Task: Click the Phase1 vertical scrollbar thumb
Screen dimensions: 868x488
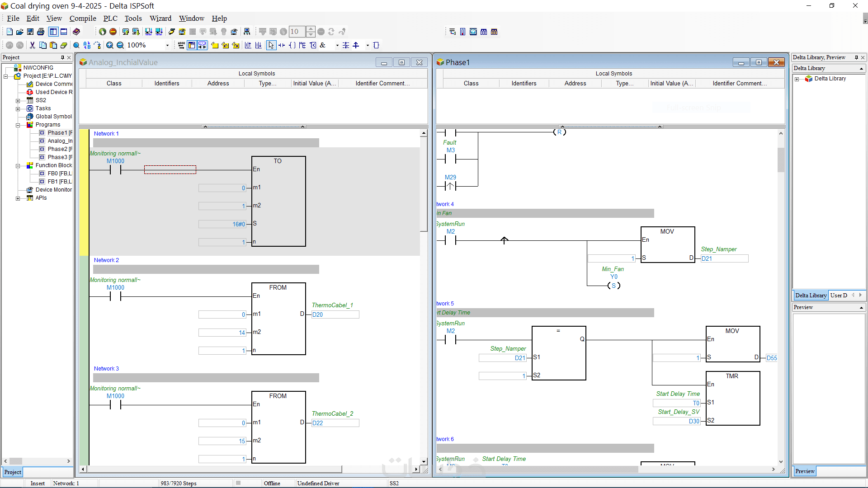Action: point(781,160)
